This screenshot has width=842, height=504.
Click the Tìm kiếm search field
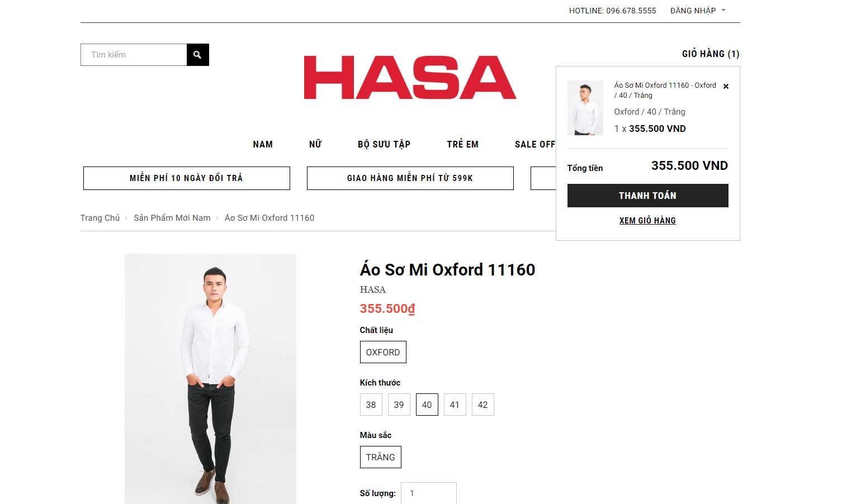[x=134, y=55]
